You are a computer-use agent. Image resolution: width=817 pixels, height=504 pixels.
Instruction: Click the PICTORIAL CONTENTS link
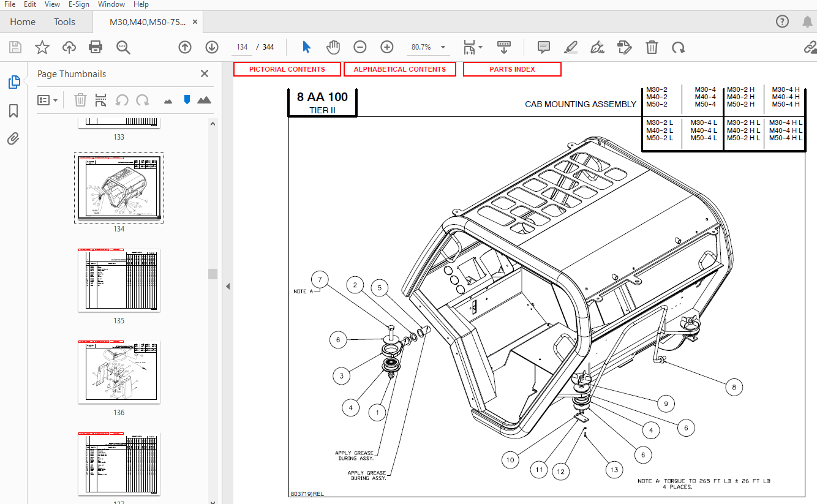coord(287,69)
